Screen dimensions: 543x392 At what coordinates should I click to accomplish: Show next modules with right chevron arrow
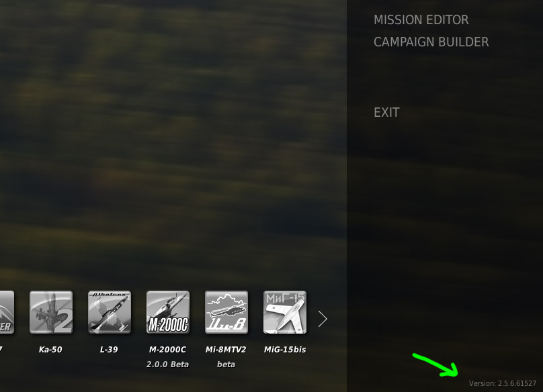[323, 319]
